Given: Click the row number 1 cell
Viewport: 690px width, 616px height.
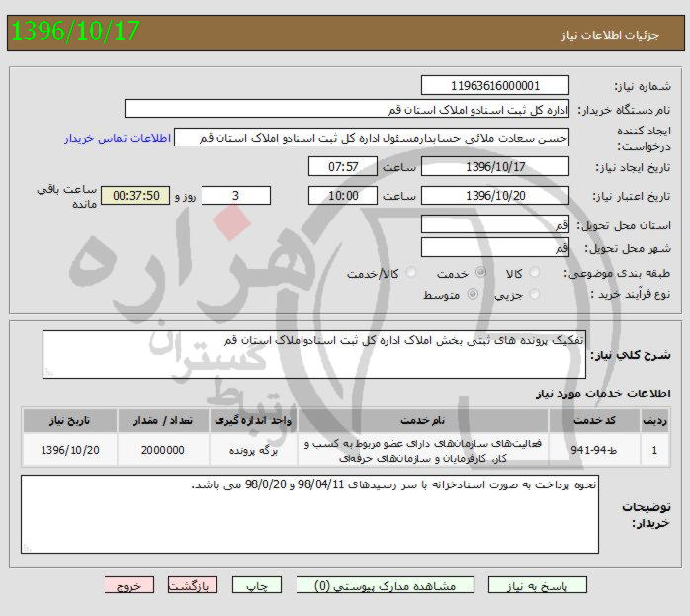Looking at the screenshot, I should tap(654, 450).
